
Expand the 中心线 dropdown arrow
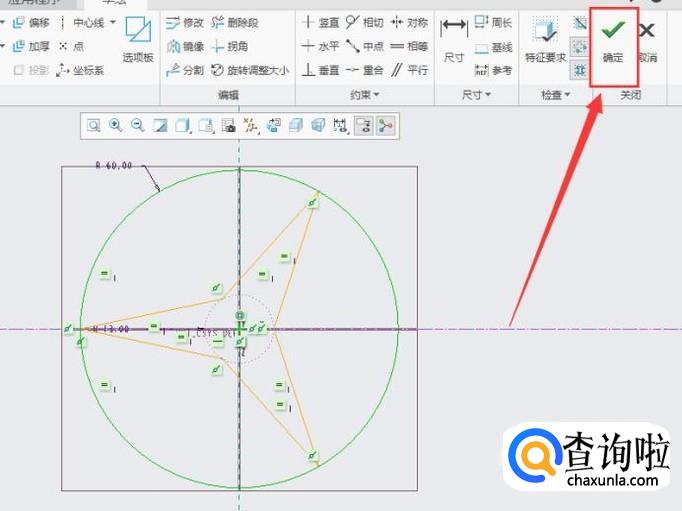(112, 22)
